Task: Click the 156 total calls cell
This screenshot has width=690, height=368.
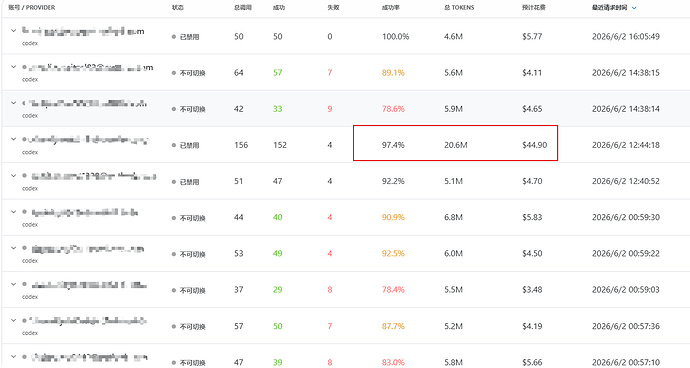Action: pyautogui.click(x=241, y=145)
